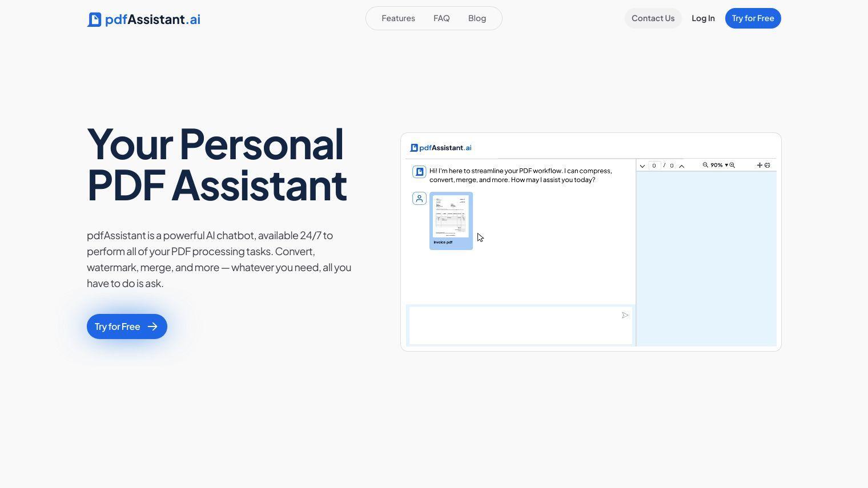Click the current page number field

pyautogui.click(x=654, y=166)
